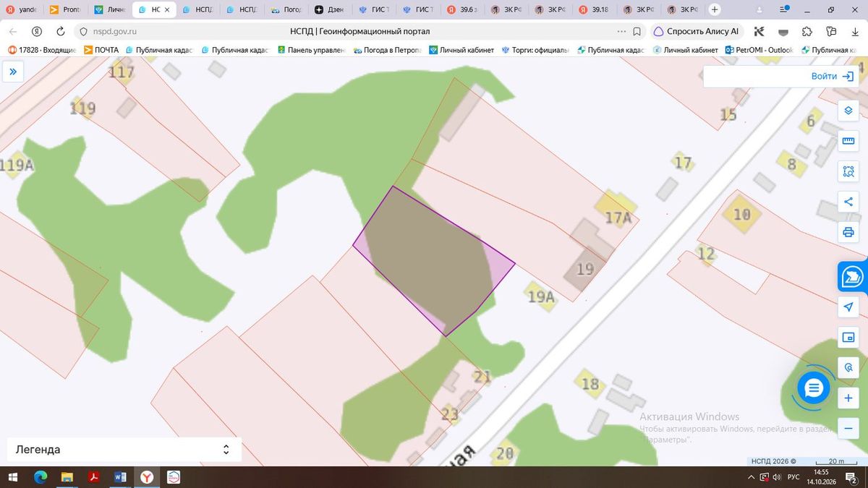Activate the ruler measurement tool
868x488 pixels.
[x=848, y=141]
